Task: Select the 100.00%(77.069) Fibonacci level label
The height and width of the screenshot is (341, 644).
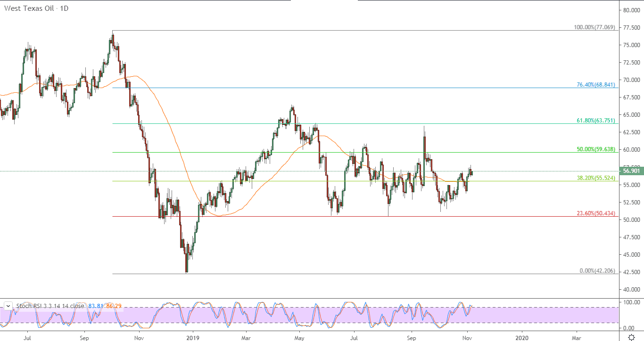Action: click(x=594, y=27)
